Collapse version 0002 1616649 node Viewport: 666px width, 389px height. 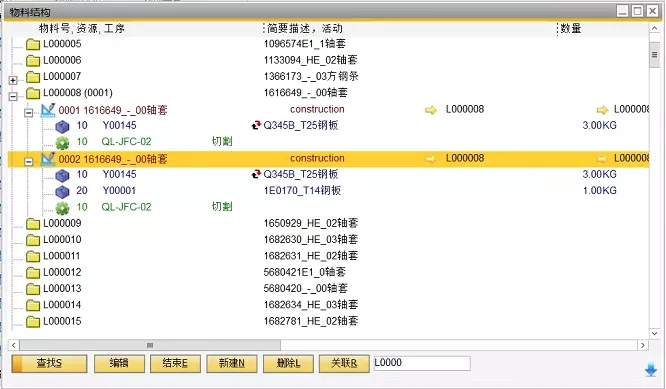click(x=28, y=161)
